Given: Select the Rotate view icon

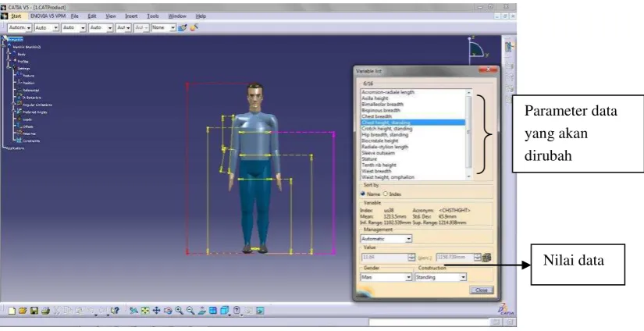Looking at the screenshot, I should tap(168, 311).
